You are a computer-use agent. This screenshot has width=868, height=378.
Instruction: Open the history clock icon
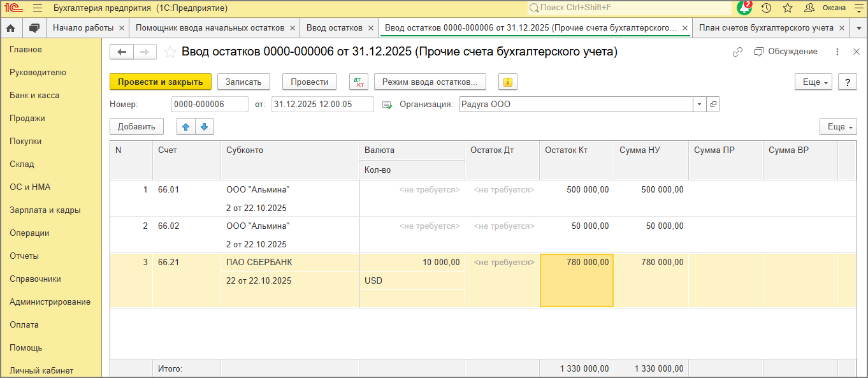point(767,8)
